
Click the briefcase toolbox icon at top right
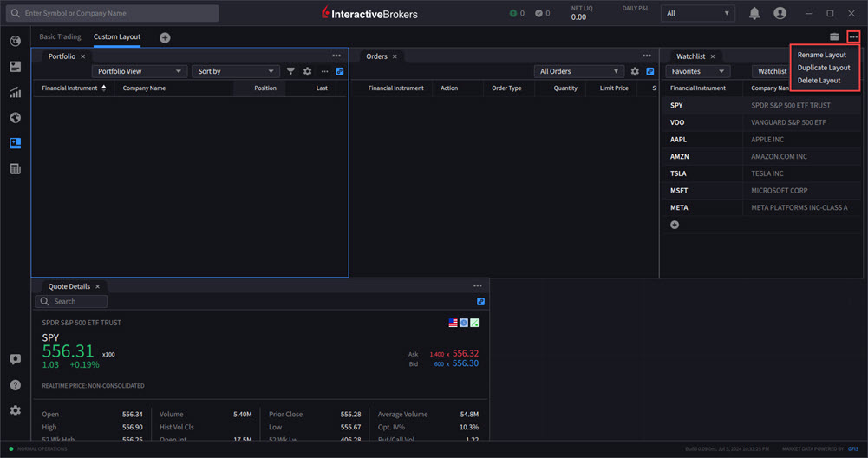point(834,37)
